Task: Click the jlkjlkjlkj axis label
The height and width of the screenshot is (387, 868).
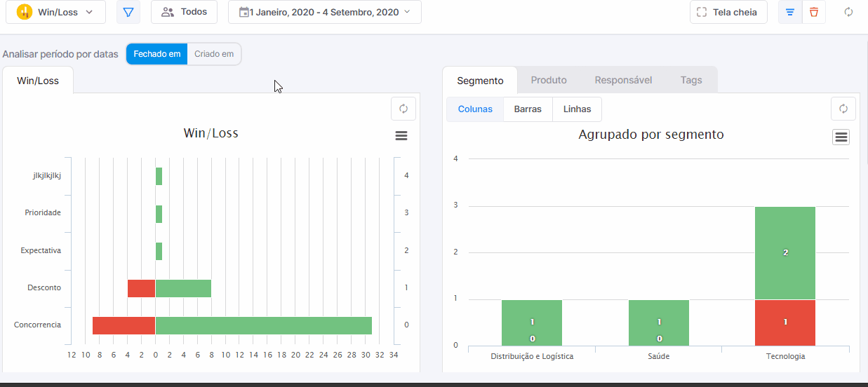Action: pos(47,176)
